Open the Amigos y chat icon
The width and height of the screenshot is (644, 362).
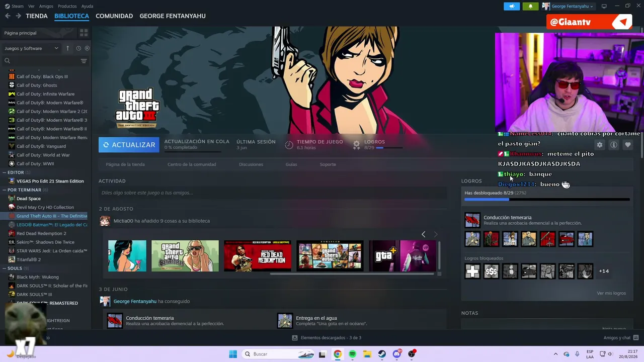point(636,338)
